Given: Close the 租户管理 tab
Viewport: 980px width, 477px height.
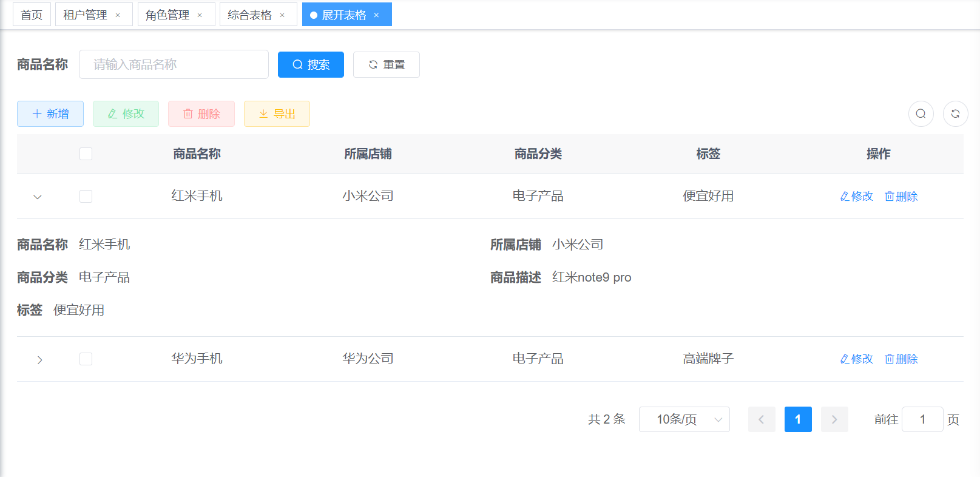Looking at the screenshot, I should click(118, 15).
